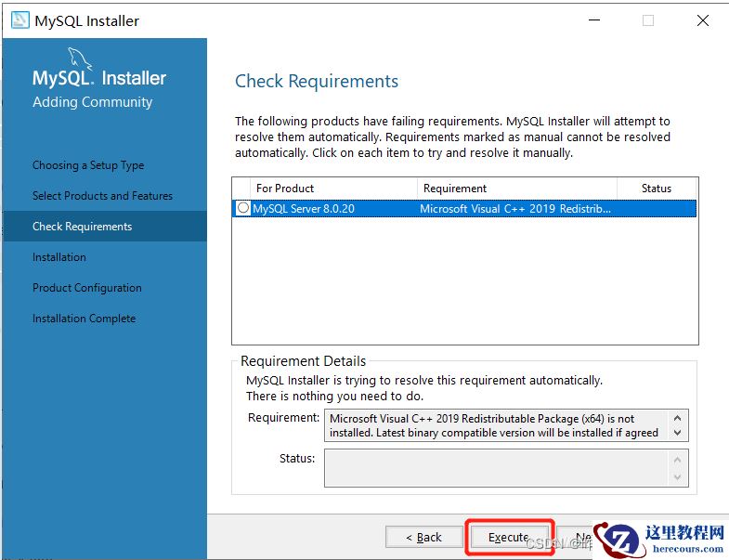Click the Microsoft Visual C++ 2019 Redistrib... requirement cell

pyautogui.click(x=515, y=209)
